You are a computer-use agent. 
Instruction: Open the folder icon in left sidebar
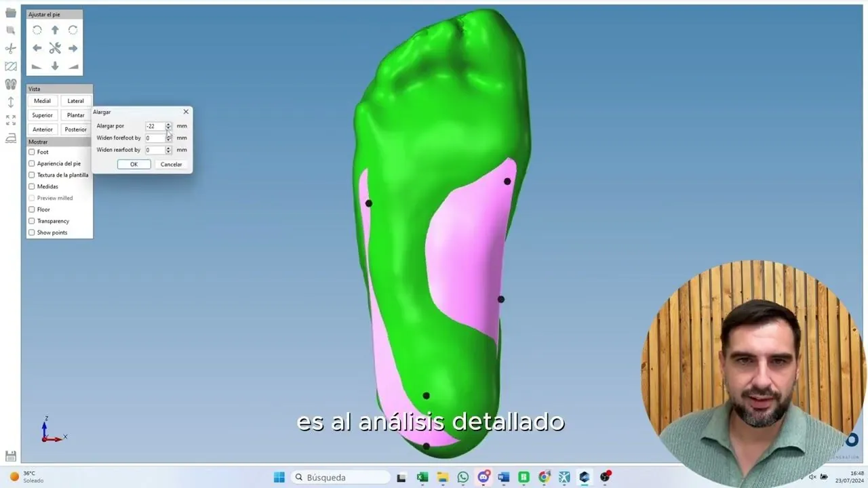click(11, 13)
